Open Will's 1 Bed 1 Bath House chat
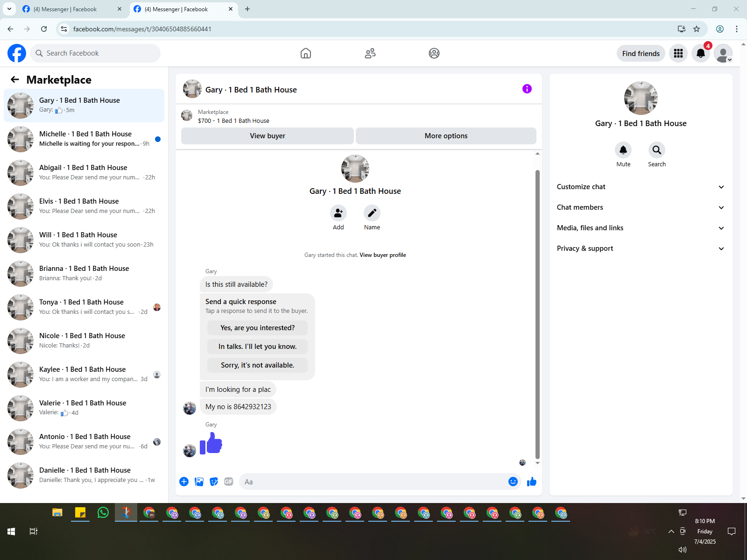Image resolution: width=747 pixels, height=560 pixels. point(84,240)
